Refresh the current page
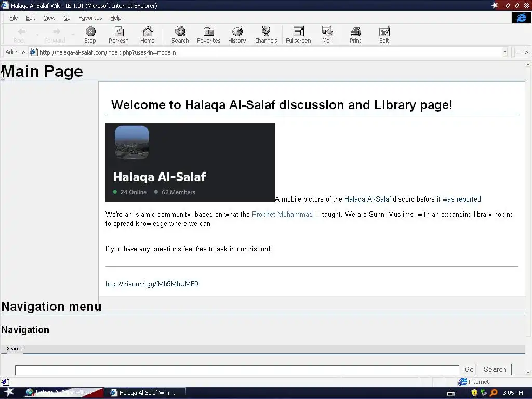This screenshot has height=399, width=532. [119, 35]
